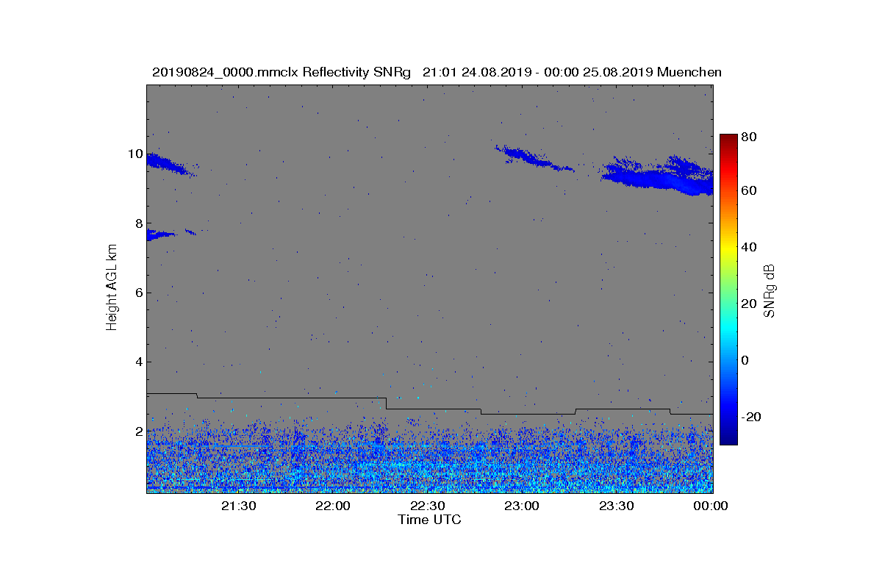Screen dimensions: 882x588
Task: Click the '00:00' time tick label
Action: pyautogui.click(x=710, y=506)
